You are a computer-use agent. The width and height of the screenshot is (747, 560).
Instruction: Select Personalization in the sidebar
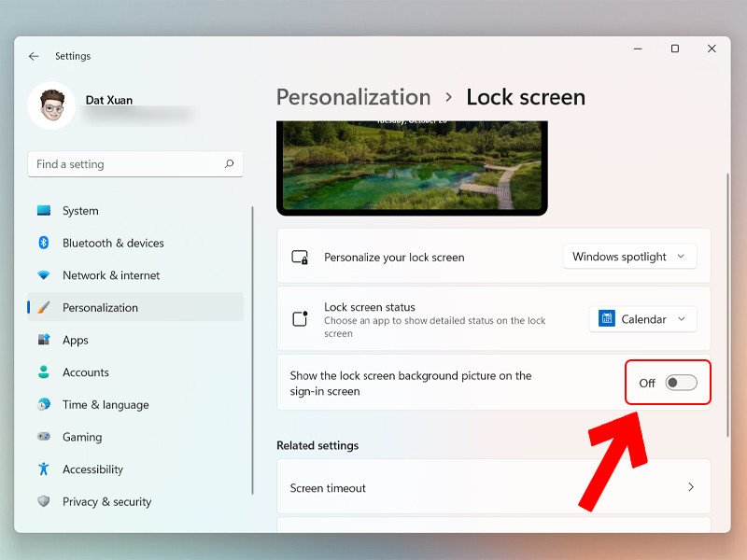pos(100,308)
